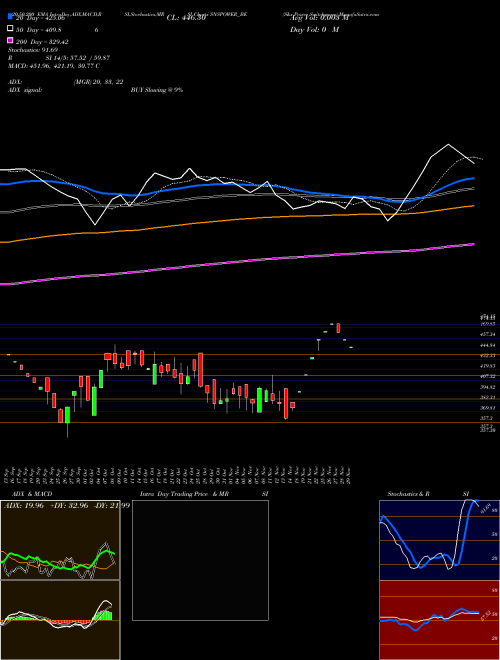Viewport: 500px width, 660px height.
Task: Click the Intra Day Trading Price & MRSI title
Action: 204,494
